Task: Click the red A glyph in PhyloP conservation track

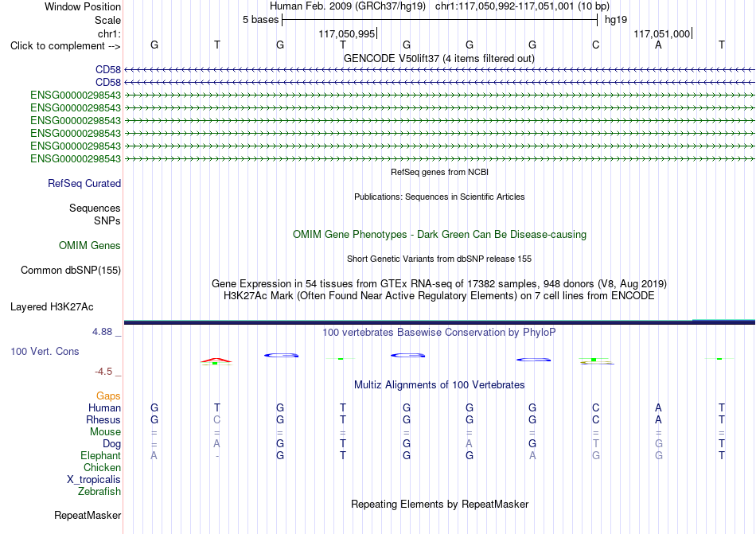Action: tap(216, 360)
